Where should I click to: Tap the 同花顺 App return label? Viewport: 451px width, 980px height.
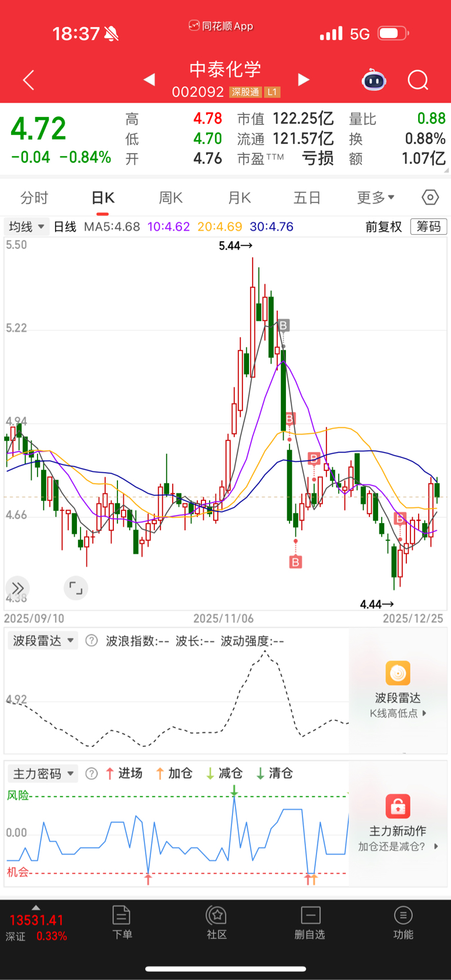(x=221, y=26)
